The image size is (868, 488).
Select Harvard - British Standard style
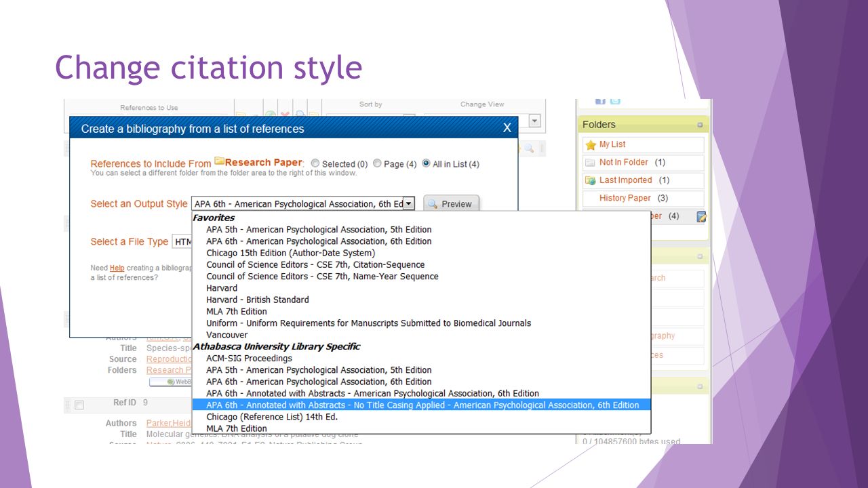pos(258,300)
